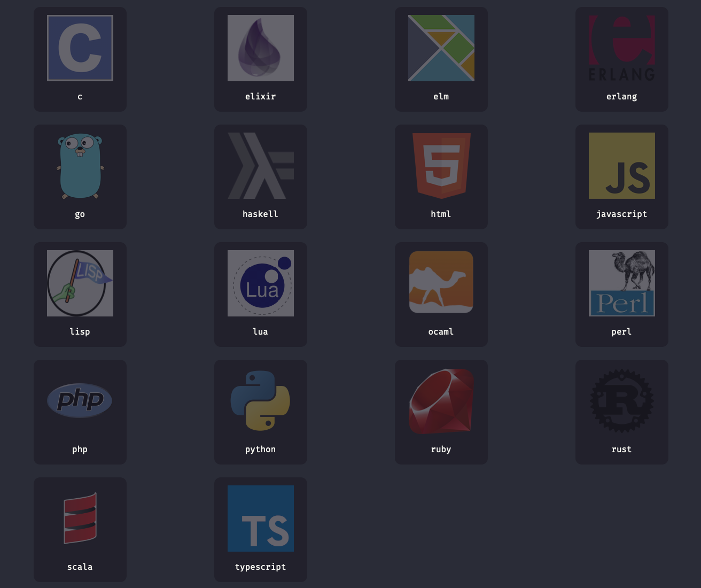
Task: Select the 'haskell' label
Action: (261, 214)
